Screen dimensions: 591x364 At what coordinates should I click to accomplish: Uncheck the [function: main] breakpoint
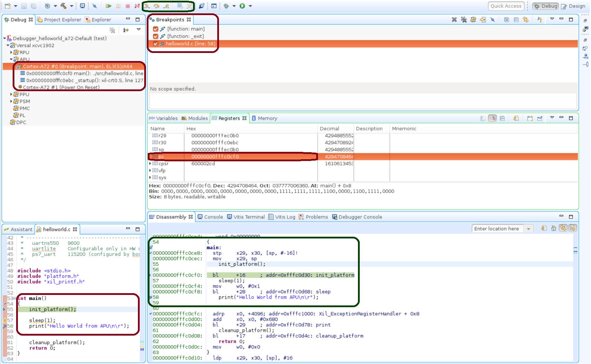[x=155, y=29]
